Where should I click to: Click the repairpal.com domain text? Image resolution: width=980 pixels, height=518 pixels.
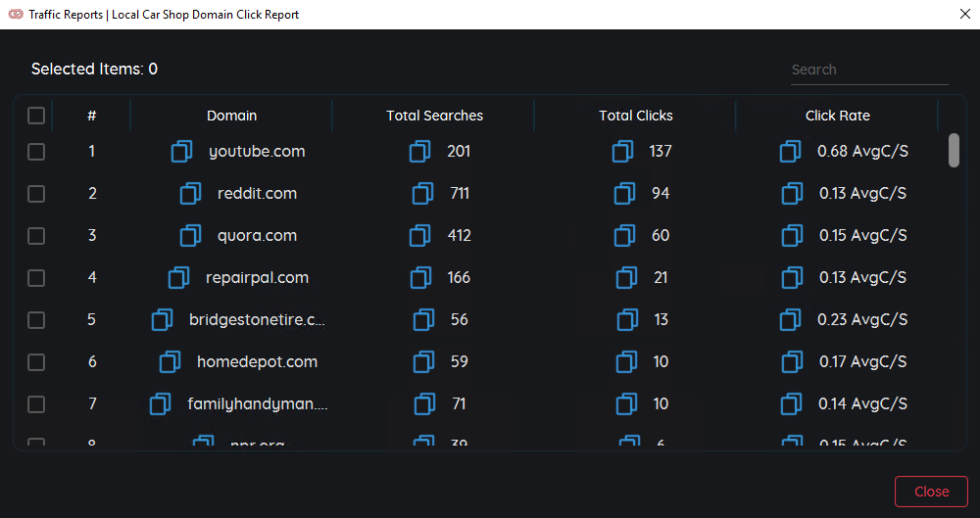tap(257, 277)
